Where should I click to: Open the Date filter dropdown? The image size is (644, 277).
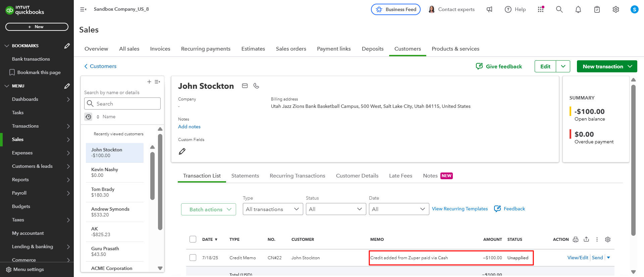[x=399, y=209]
